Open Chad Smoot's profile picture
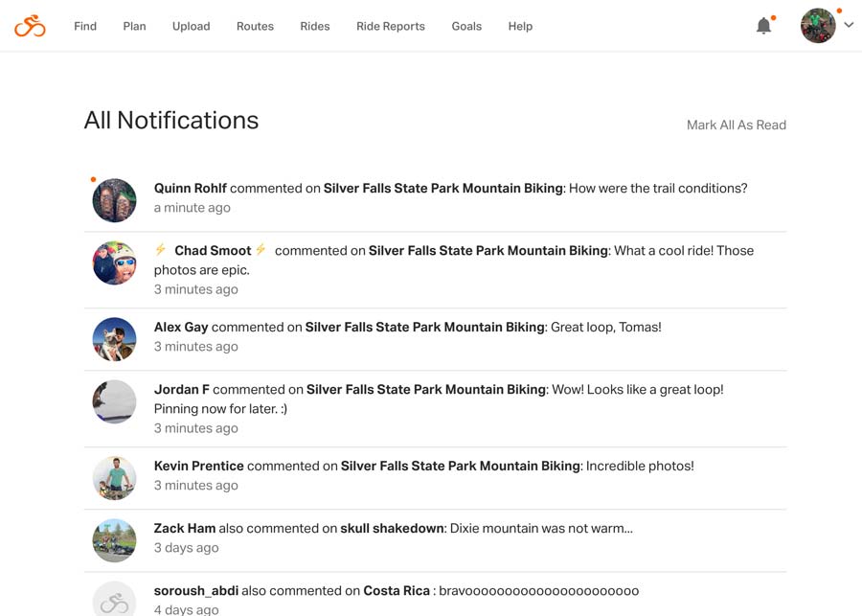 click(x=114, y=262)
